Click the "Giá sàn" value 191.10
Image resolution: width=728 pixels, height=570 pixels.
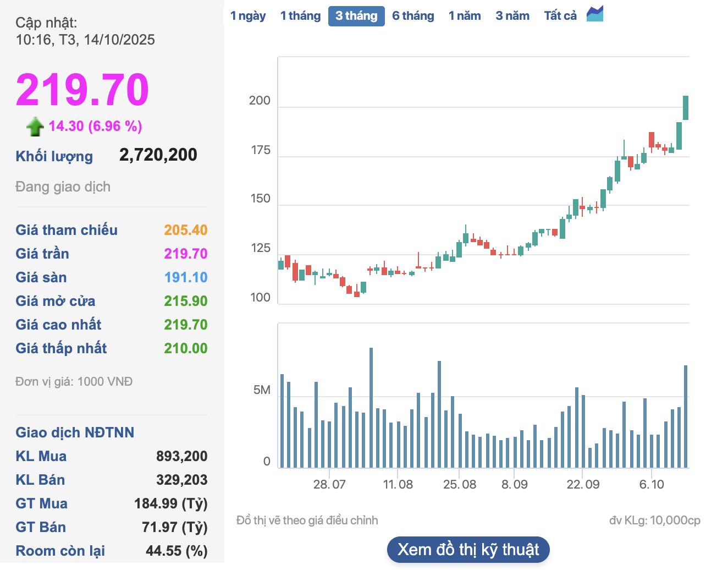tap(186, 277)
